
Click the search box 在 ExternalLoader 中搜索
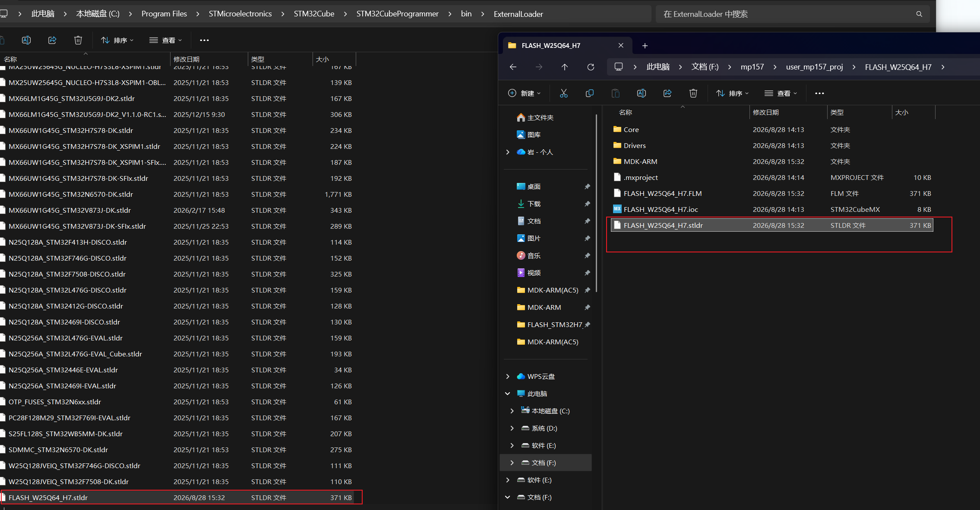pos(793,14)
